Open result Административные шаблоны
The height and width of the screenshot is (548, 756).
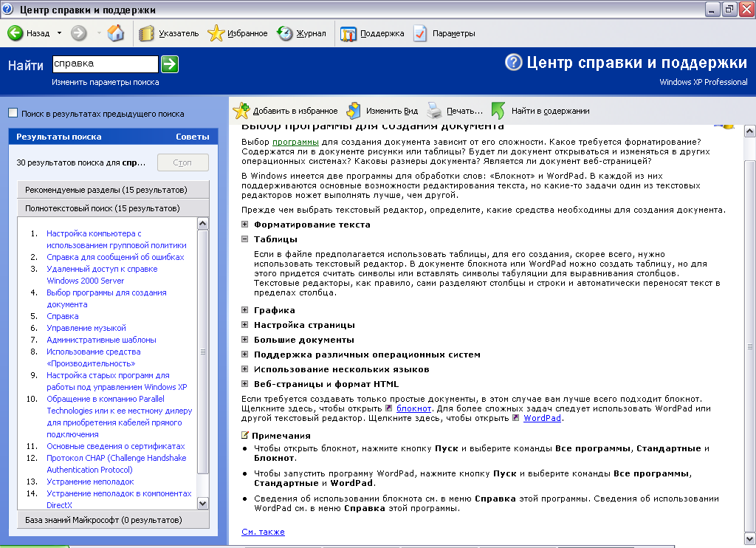(101, 340)
